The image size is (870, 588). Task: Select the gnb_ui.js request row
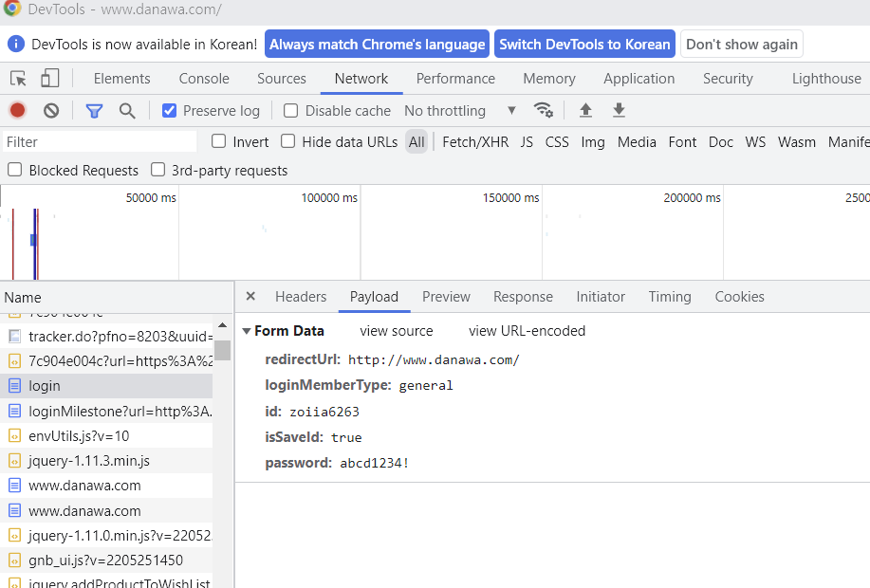[106, 560]
